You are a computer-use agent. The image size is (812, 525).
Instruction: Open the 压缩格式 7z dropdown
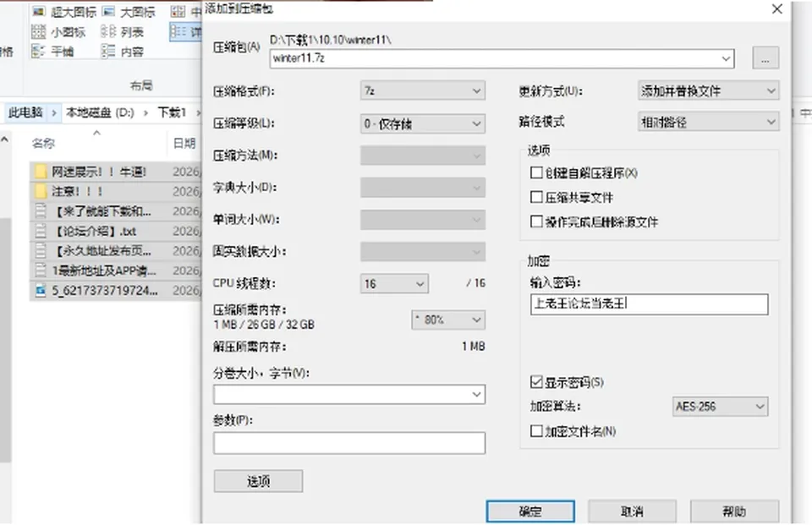(423, 90)
